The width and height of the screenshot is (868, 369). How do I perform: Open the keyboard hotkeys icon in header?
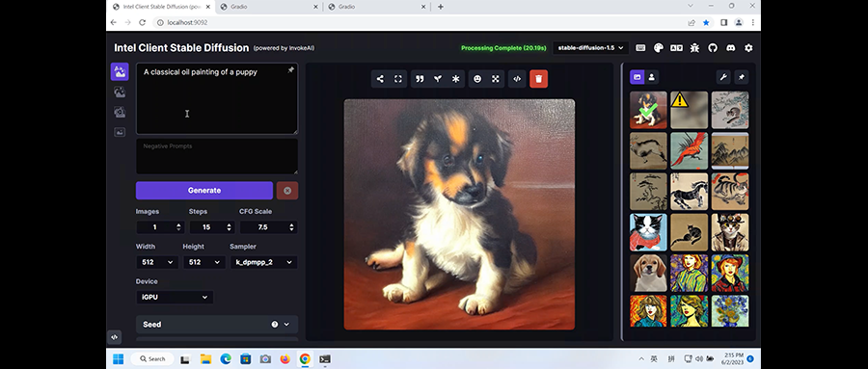[640, 48]
